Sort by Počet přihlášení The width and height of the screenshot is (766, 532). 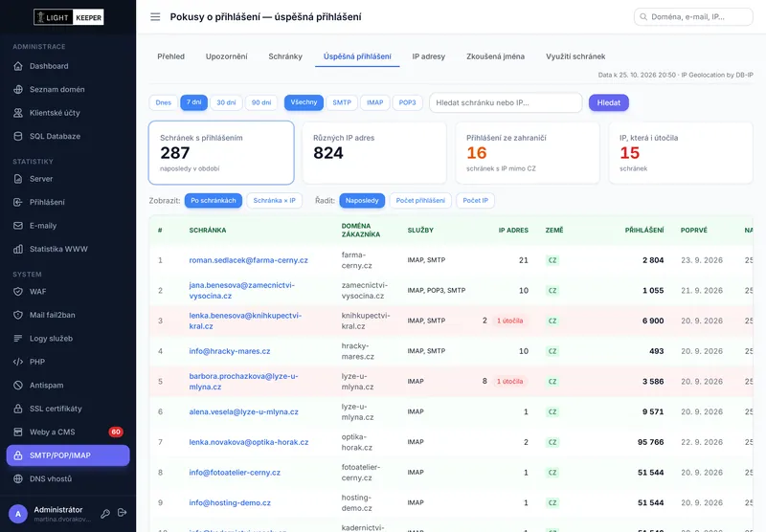(x=420, y=201)
